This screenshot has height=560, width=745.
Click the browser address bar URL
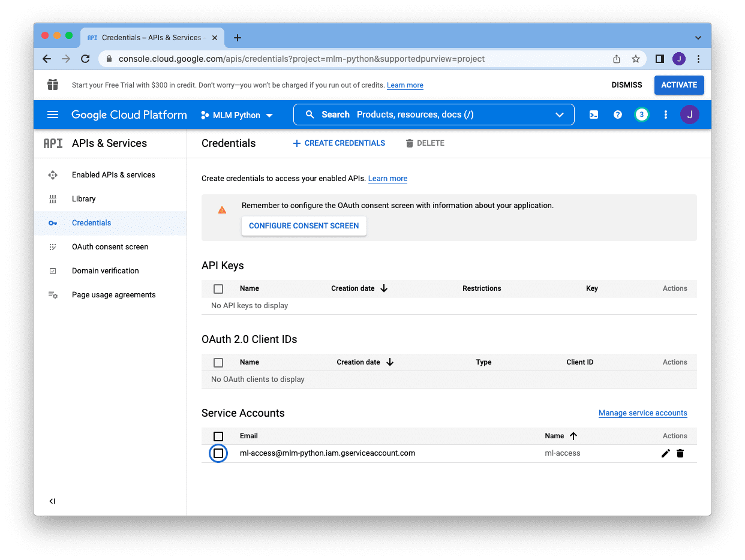[x=302, y=59]
